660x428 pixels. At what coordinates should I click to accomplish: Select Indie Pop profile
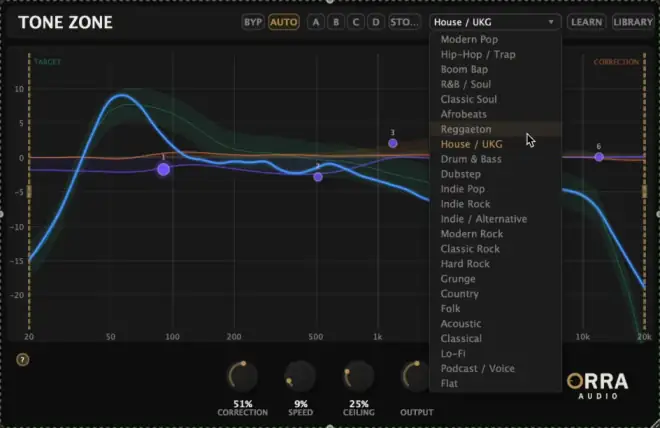pyautogui.click(x=495, y=189)
